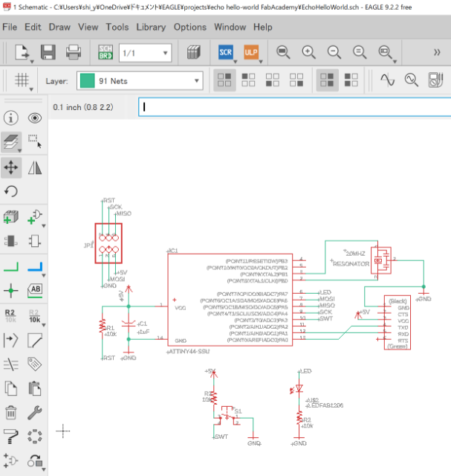Click the ATTINY44 IC1 component body
Viewport: 451px width, 476px height.
230,300
